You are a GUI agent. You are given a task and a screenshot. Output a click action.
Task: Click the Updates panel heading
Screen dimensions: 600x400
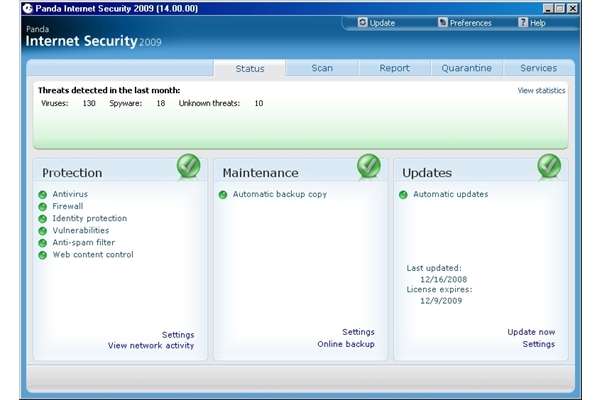[x=427, y=173]
